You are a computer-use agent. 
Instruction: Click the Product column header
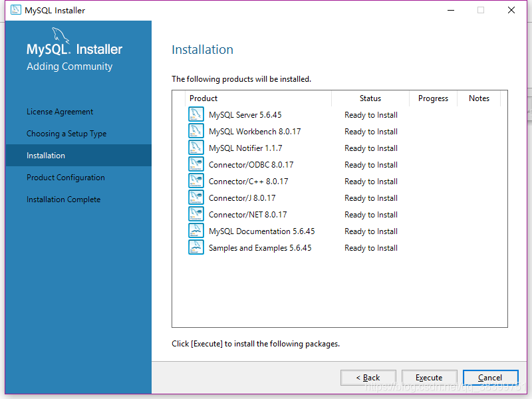click(258, 98)
